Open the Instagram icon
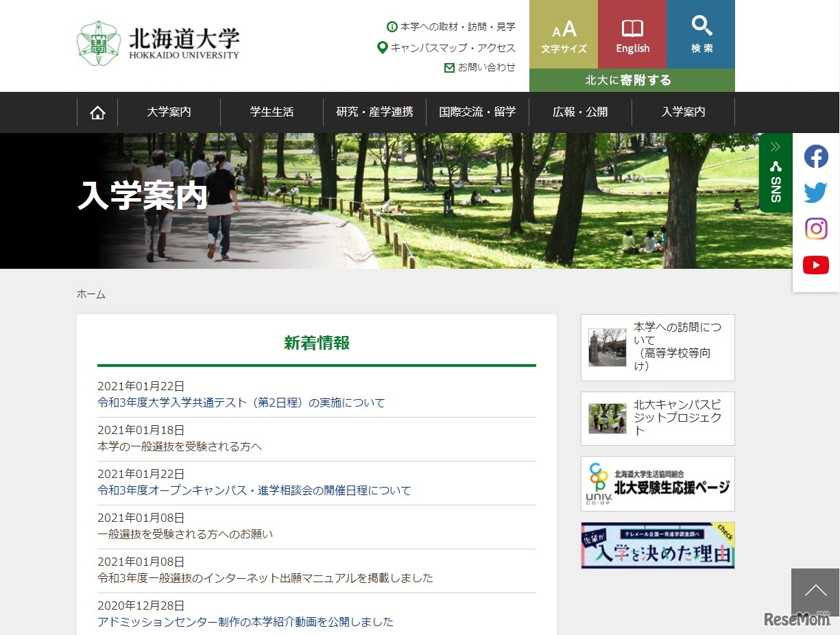 [x=815, y=228]
